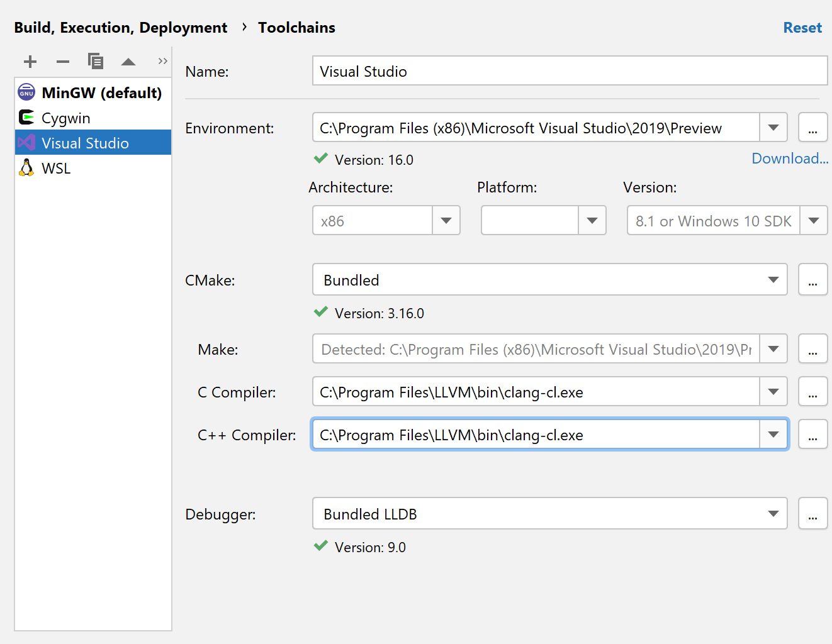
Task: Open Environment dropdown arrow
Action: click(x=773, y=128)
